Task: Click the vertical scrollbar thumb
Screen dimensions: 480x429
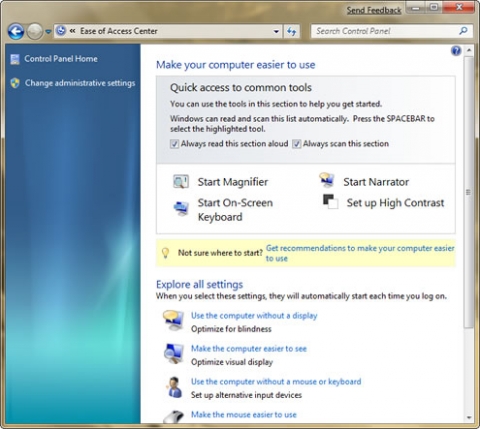Action: 469,192
